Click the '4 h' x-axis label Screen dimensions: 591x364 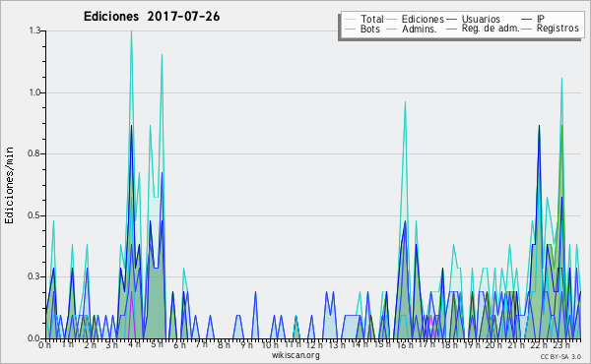point(134,343)
